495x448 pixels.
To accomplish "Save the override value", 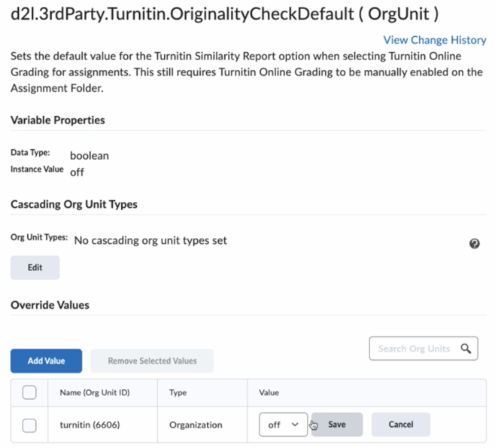I will click(337, 425).
